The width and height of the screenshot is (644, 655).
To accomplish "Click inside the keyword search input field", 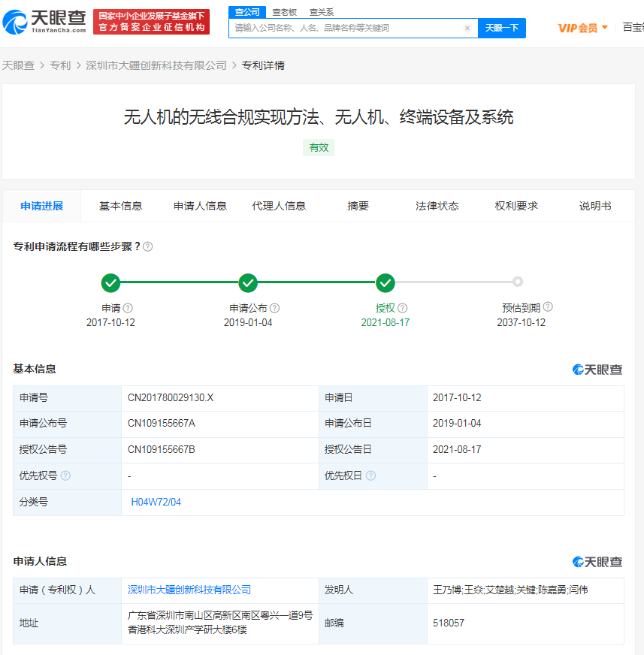I will pyautogui.click(x=338, y=28).
